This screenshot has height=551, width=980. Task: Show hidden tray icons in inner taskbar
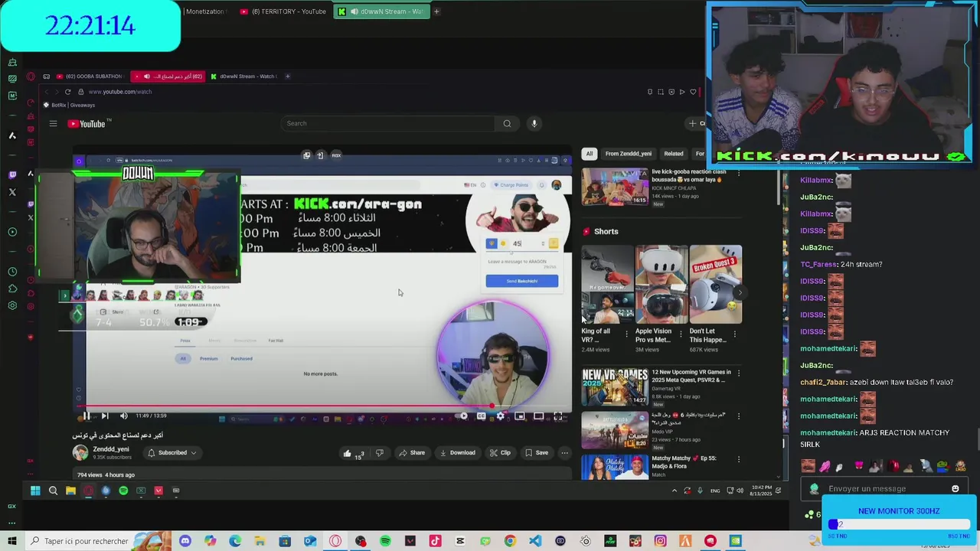[675, 491]
